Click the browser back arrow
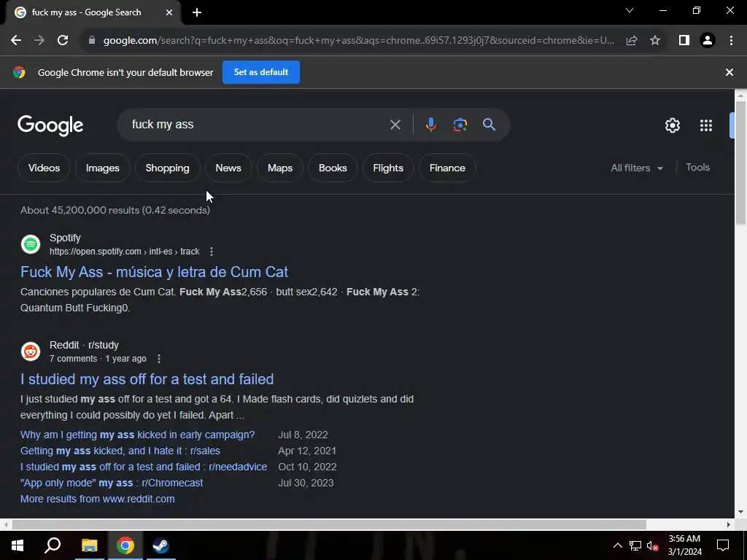This screenshot has width=747, height=560. 16,41
